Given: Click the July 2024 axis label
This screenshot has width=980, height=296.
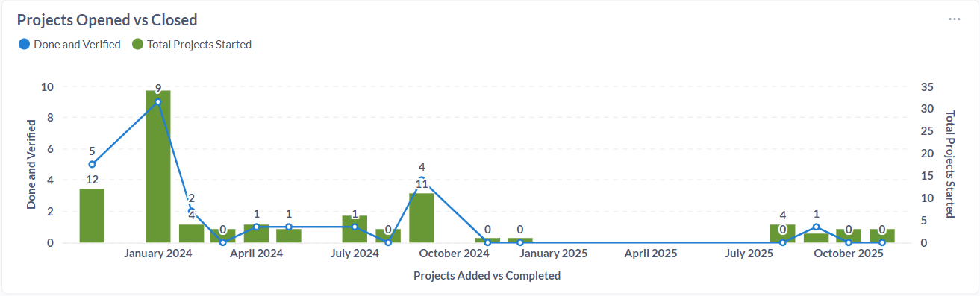Looking at the screenshot, I should [x=355, y=254].
